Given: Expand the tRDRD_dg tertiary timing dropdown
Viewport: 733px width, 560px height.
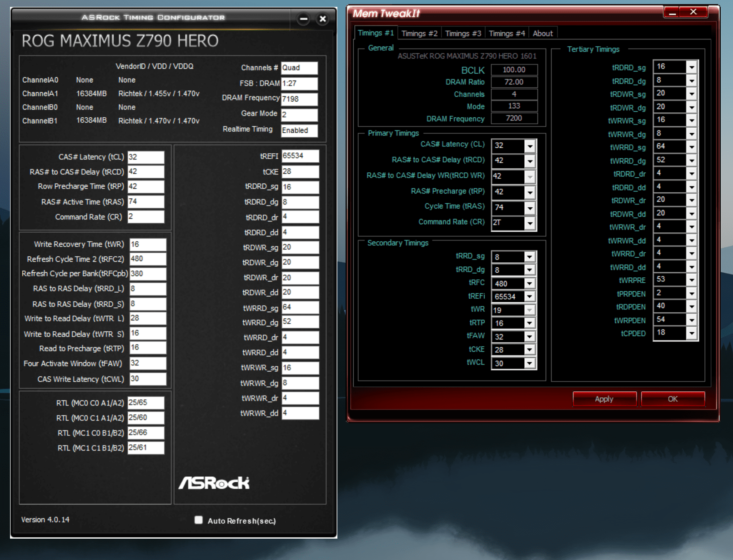Looking at the screenshot, I should pos(692,81).
